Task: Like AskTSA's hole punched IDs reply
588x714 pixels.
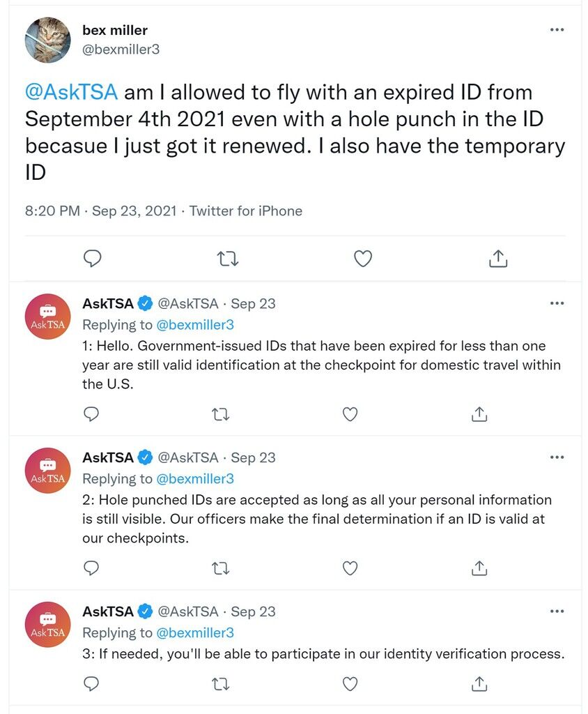Action: coord(350,568)
